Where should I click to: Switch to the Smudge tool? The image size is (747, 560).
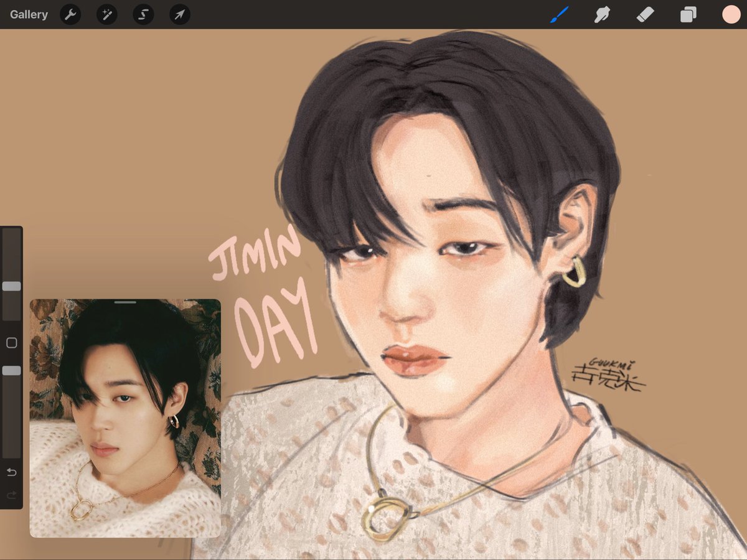pos(601,14)
